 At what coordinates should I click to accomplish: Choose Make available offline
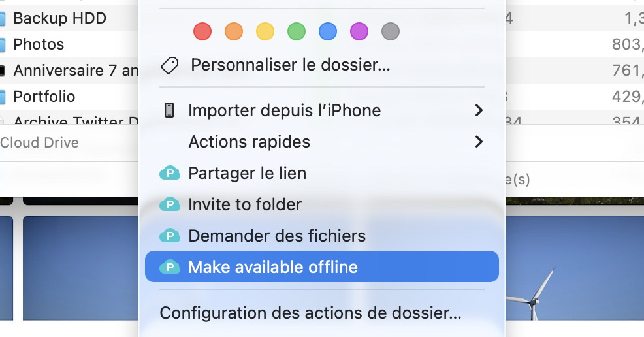click(x=273, y=267)
